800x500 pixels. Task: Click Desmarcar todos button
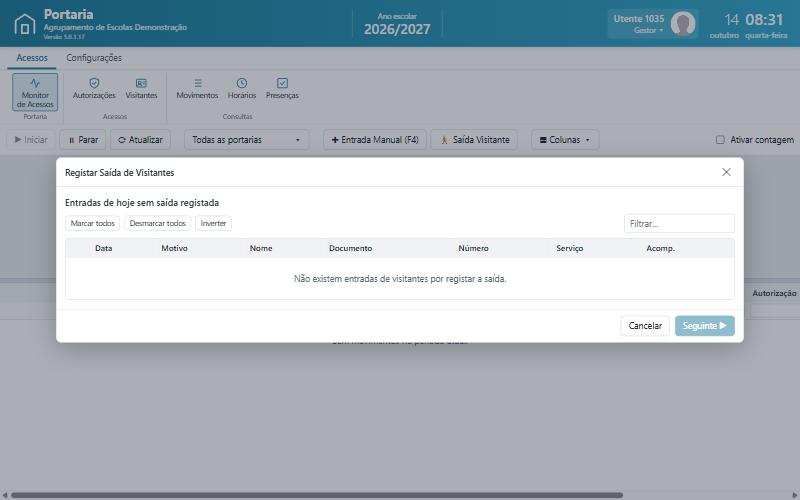coord(158,223)
